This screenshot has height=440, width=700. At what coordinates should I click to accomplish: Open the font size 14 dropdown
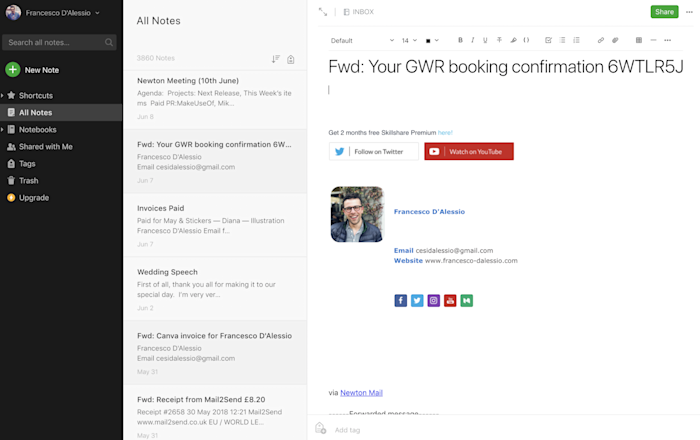pyautogui.click(x=409, y=41)
